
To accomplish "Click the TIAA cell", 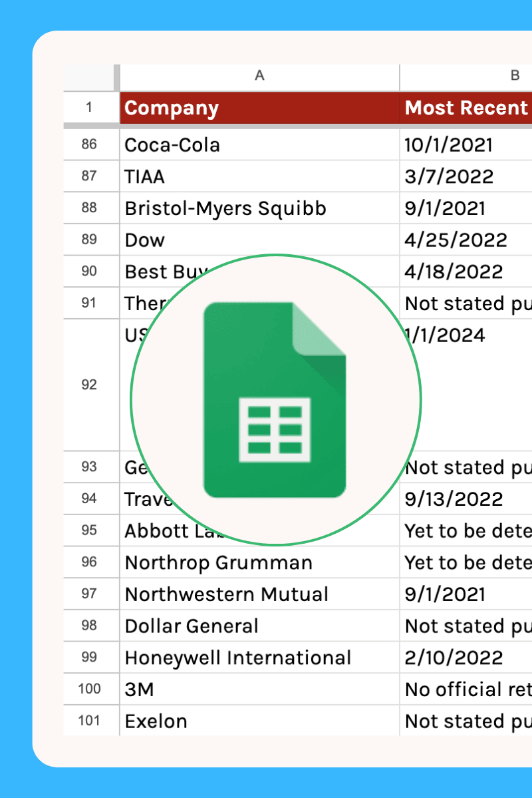I will coord(259,176).
